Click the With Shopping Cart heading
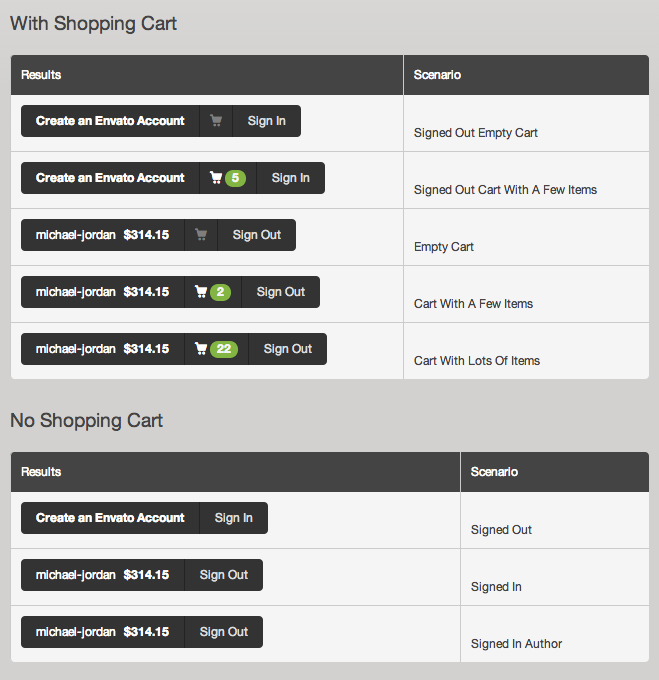Viewport: 659px width, 680px height. pos(94,24)
